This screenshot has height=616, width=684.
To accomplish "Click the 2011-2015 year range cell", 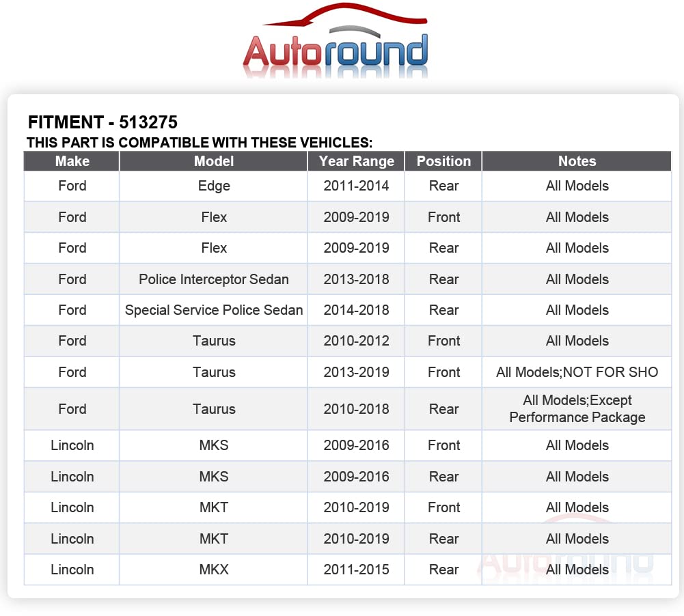I will click(x=356, y=570).
